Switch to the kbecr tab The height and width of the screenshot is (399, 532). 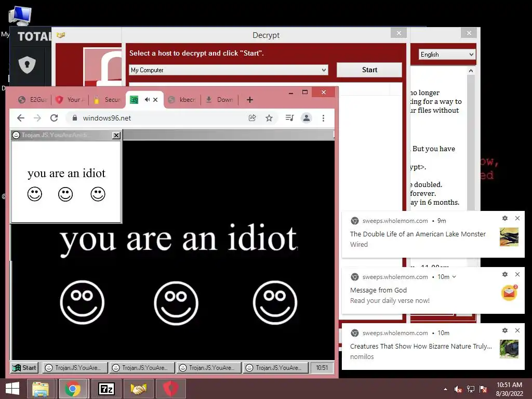[182, 99]
